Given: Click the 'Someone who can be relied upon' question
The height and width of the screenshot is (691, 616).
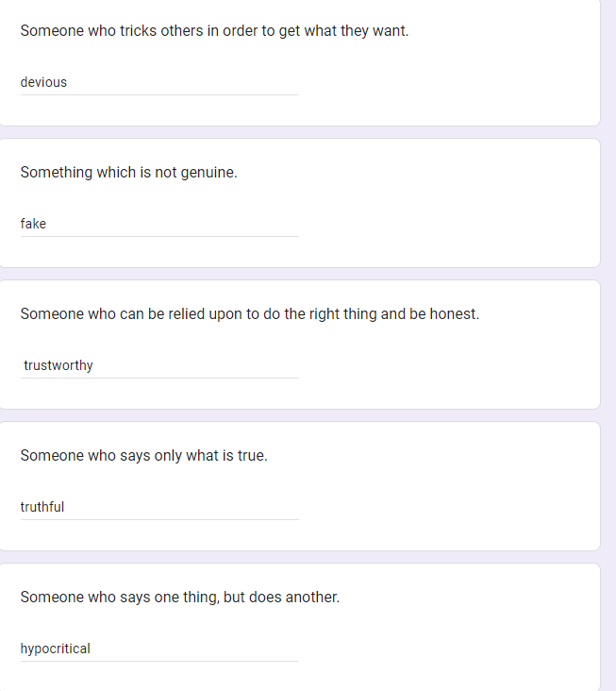Looking at the screenshot, I should 249,313.
